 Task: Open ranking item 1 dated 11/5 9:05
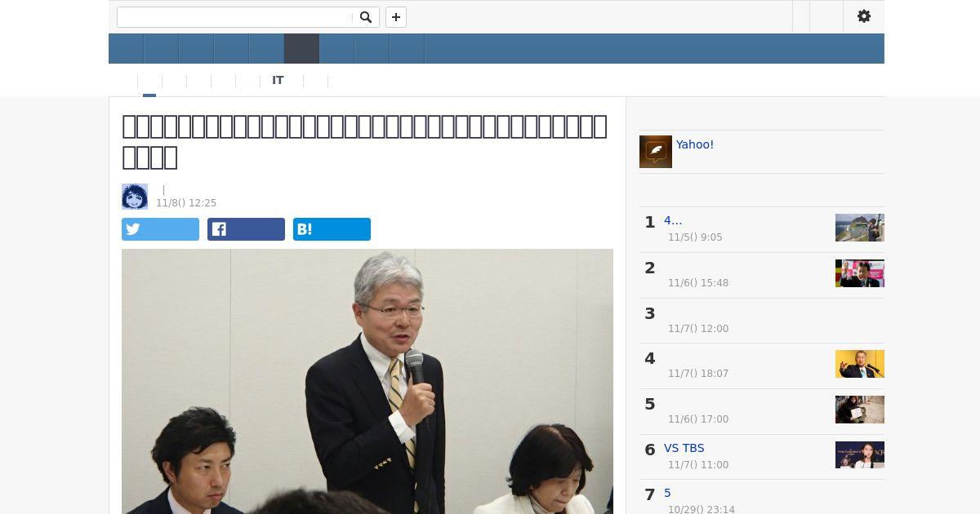(673, 220)
